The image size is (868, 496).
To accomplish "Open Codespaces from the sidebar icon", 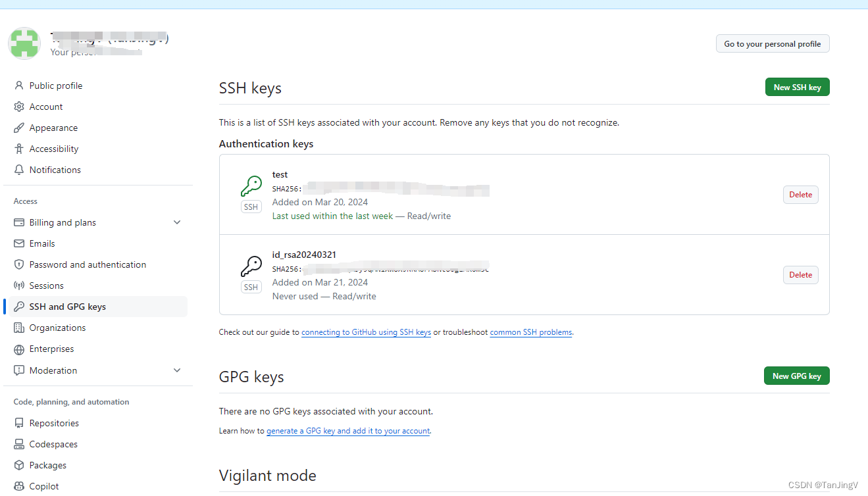I will 19,444.
